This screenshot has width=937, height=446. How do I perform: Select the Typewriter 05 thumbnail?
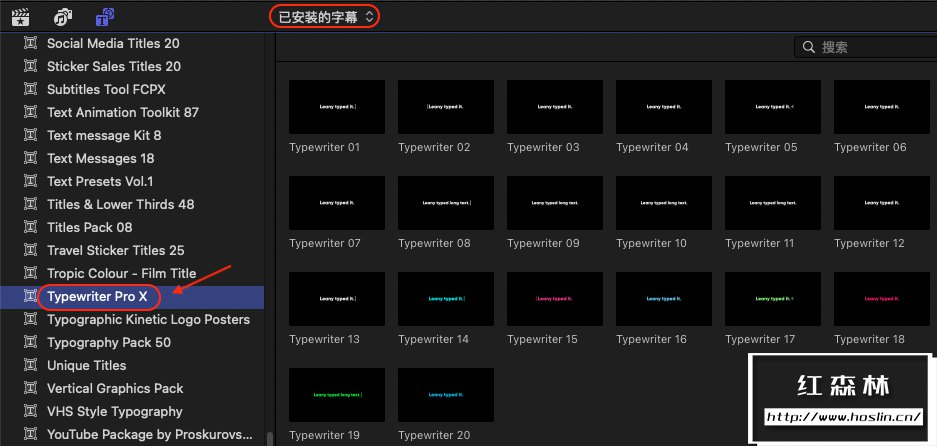point(773,107)
